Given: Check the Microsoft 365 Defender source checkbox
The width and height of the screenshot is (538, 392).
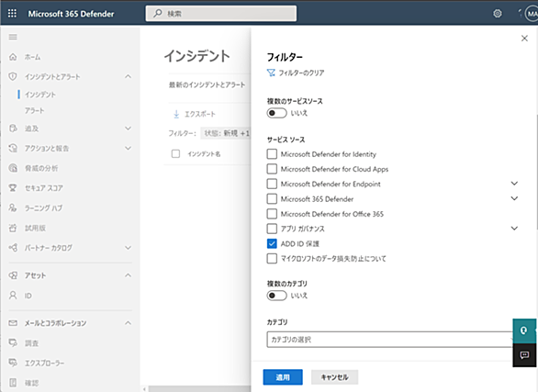Looking at the screenshot, I should pos(272,199).
